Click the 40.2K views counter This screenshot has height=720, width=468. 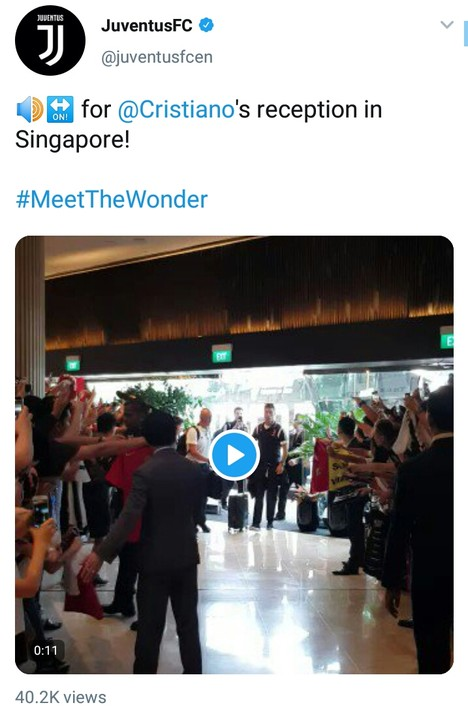[x=61, y=697]
